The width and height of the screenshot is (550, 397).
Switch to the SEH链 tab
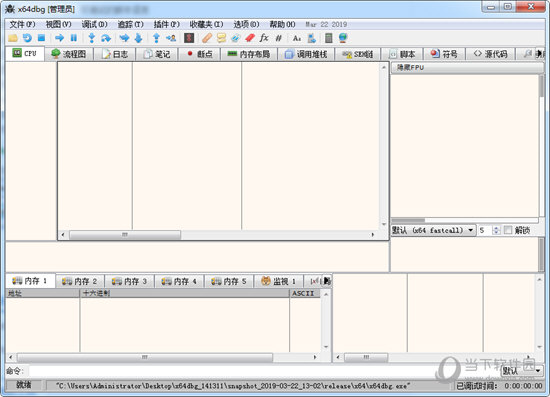(x=358, y=54)
